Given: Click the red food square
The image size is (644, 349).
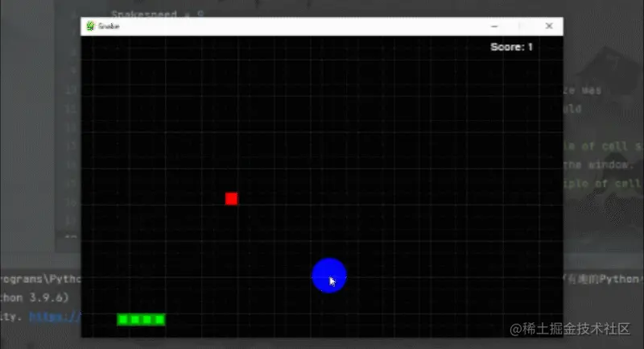Looking at the screenshot, I should pos(231,199).
